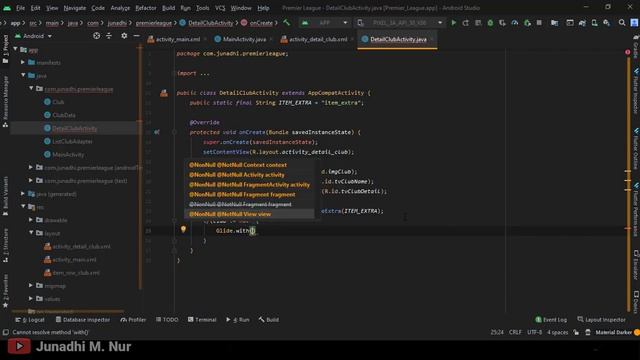The width and height of the screenshot is (640, 360).
Task: Open the Project tool window side tab
Action: coord(5,49)
